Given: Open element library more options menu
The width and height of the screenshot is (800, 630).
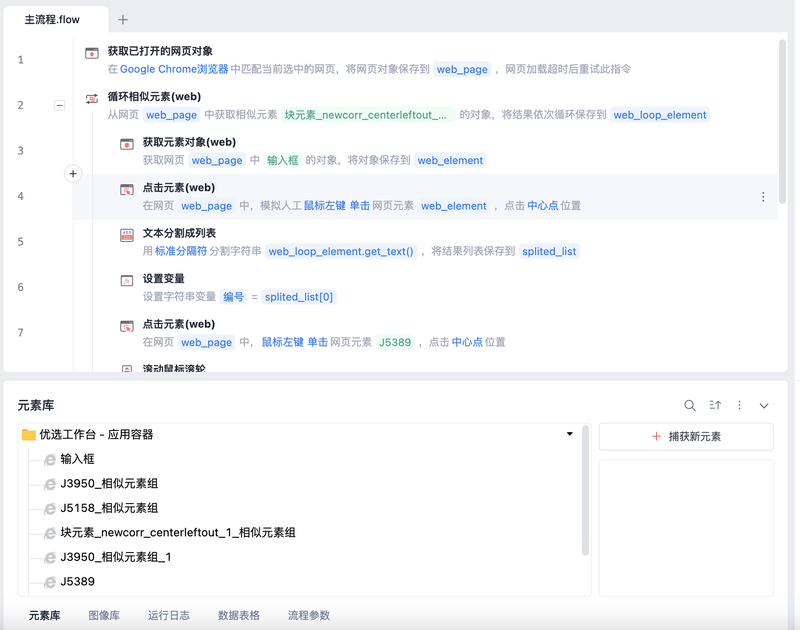Looking at the screenshot, I should 740,405.
